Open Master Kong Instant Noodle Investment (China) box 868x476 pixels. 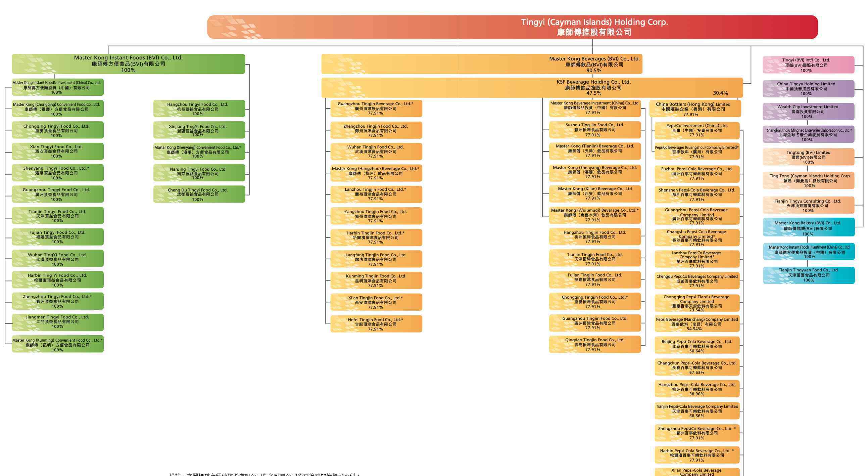58,87
